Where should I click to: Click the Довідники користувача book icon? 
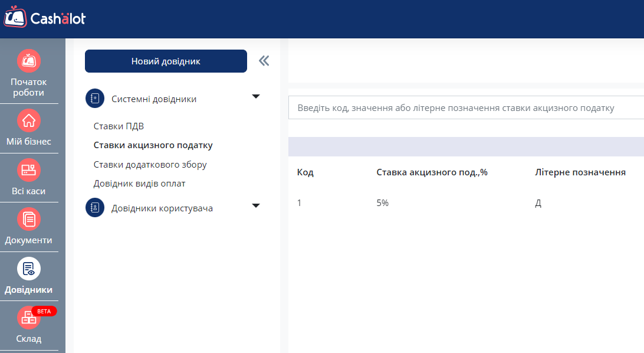pyautogui.click(x=95, y=208)
